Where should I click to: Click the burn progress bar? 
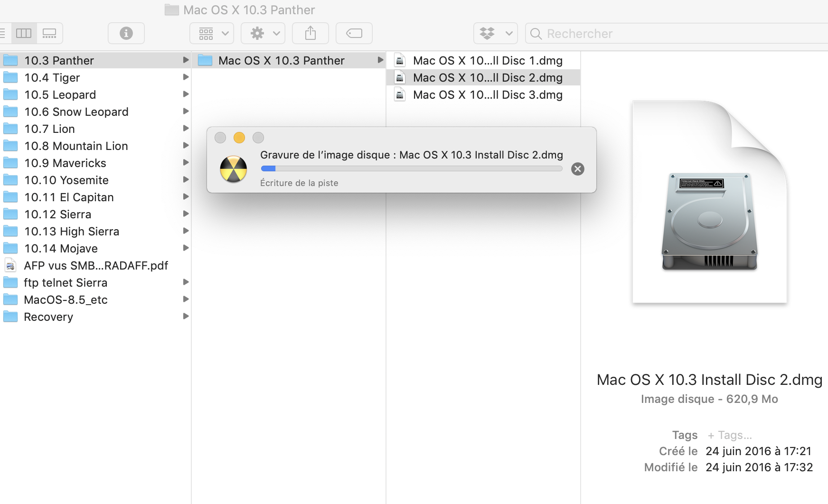pos(412,168)
